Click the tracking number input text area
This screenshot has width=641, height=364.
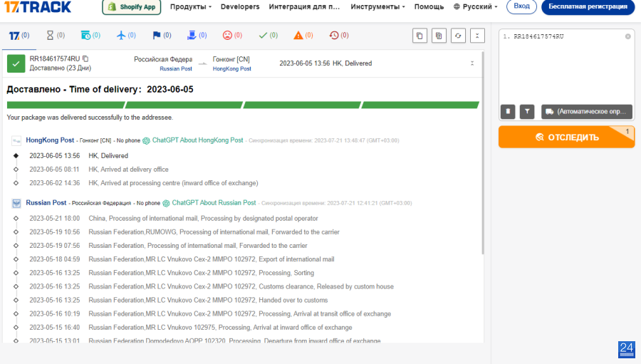pos(567,66)
